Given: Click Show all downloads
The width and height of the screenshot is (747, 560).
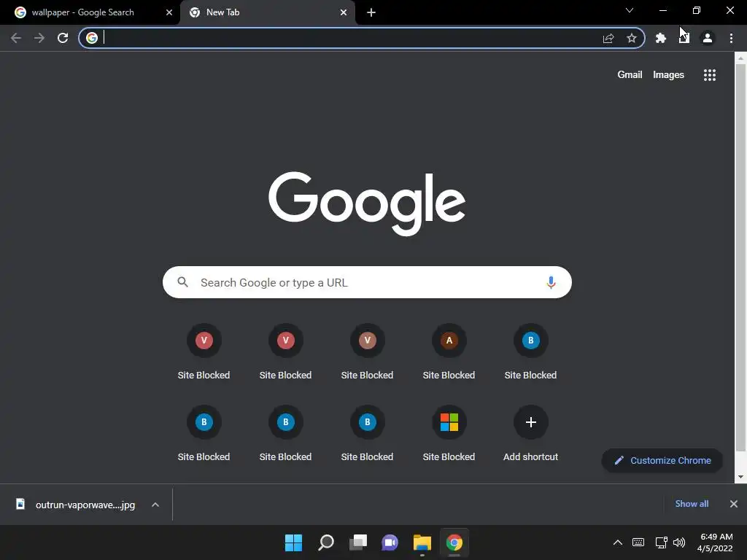Looking at the screenshot, I should tap(692, 504).
